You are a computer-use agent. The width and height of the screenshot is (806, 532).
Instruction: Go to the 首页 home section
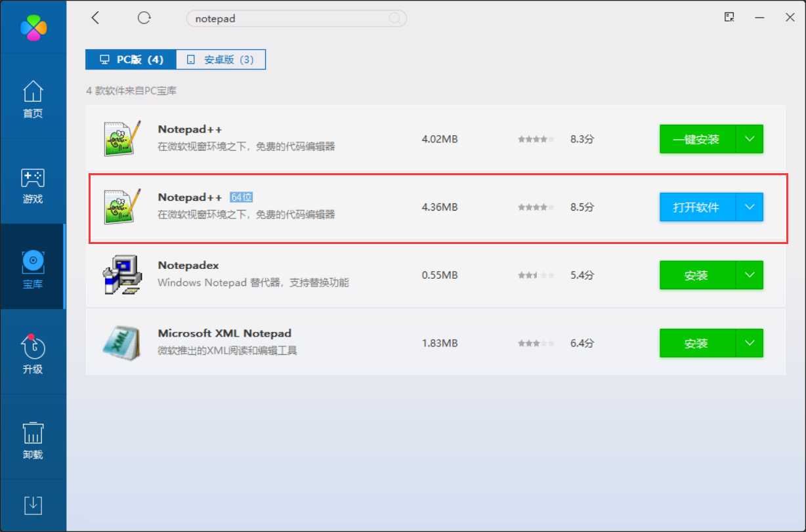[x=33, y=100]
